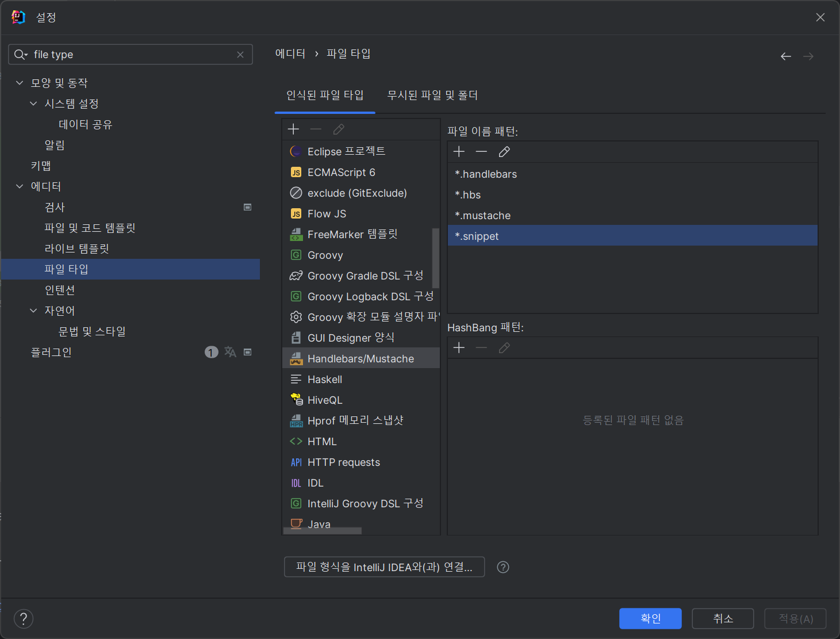Collapse the 시스템 설정 tree node

(33, 104)
